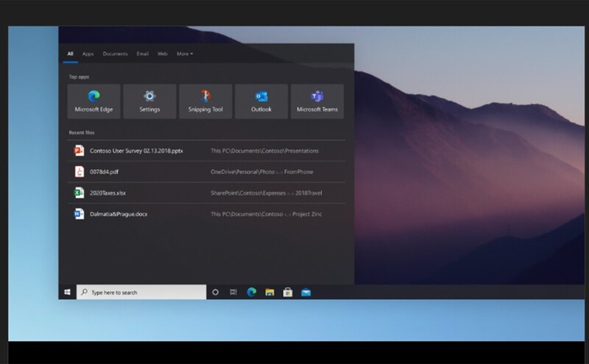Open Microsoft Store from the taskbar

click(x=288, y=292)
